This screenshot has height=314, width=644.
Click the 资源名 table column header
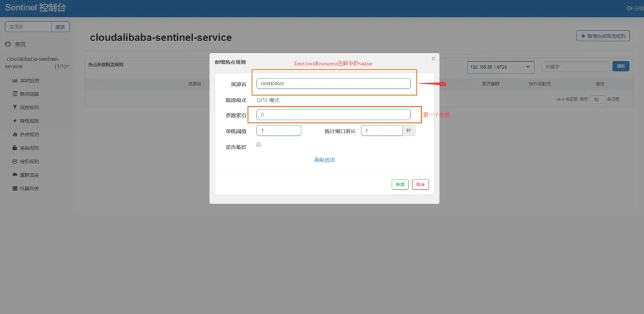pos(194,84)
